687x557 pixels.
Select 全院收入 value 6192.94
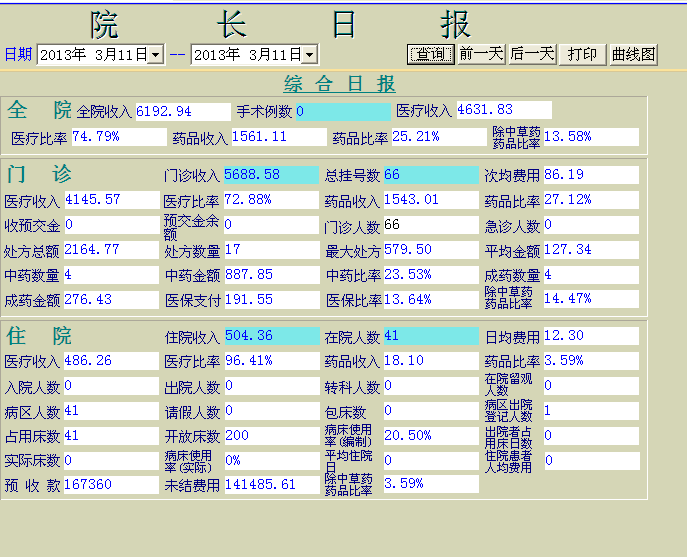click(x=183, y=111)
